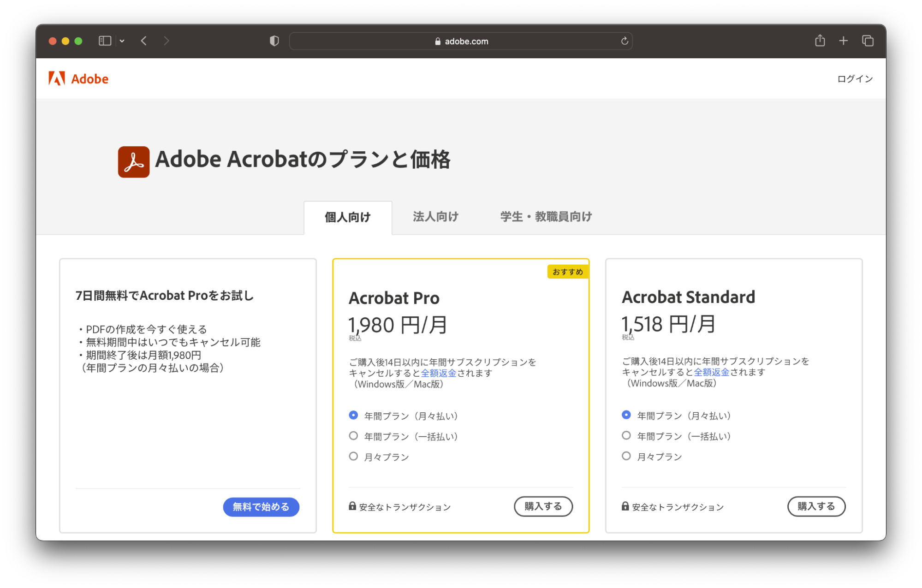
Task: Click the adobe.com address bar
Action: (x=461, y=41)
